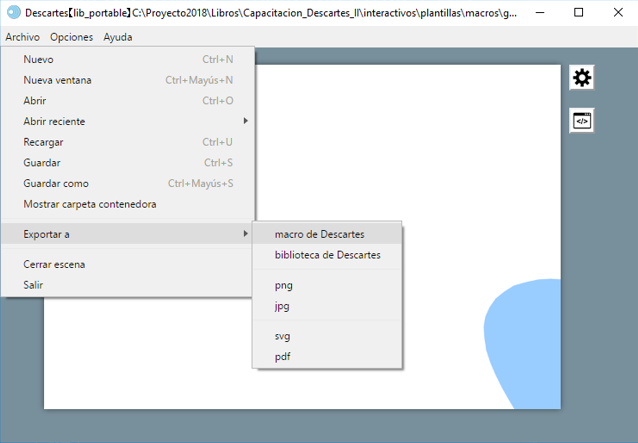This screenshot has height=443, width=638.
Task: Click the Descartes app logo in title bar
Action: (13, 13)
